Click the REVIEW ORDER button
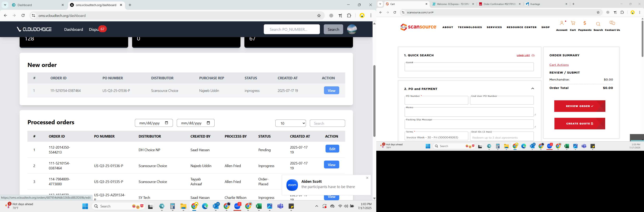 coord(580,106)
